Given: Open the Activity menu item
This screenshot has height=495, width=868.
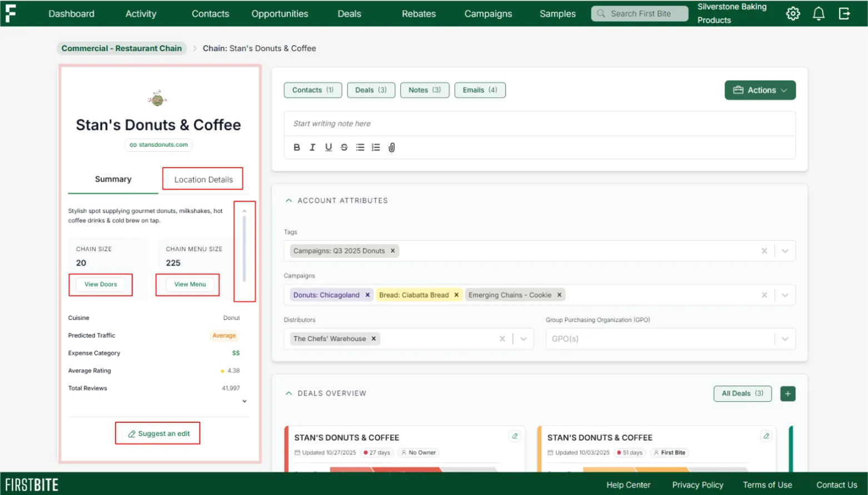Looking at the screenshot, I should 141,13.
